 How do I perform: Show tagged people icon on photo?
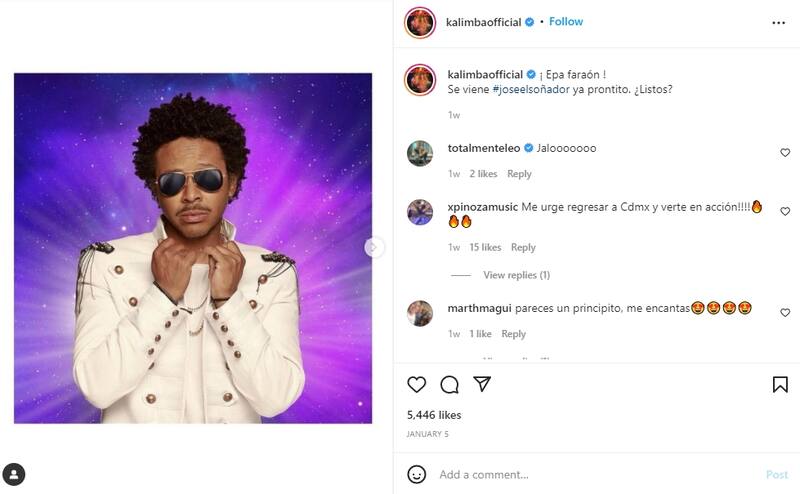point(14,474)
